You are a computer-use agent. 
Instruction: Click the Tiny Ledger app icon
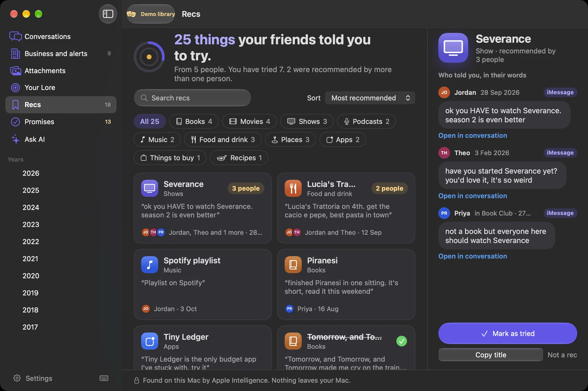coord(150,341)
